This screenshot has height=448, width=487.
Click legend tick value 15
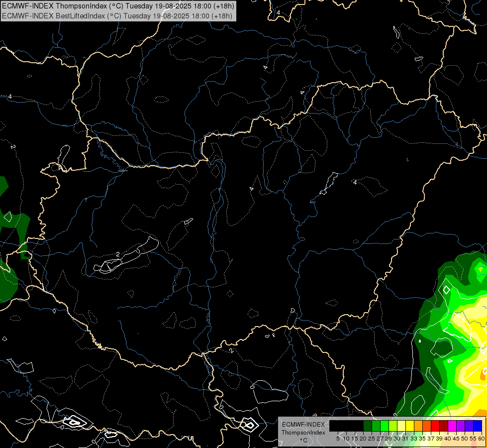click(x=355, y=439)
